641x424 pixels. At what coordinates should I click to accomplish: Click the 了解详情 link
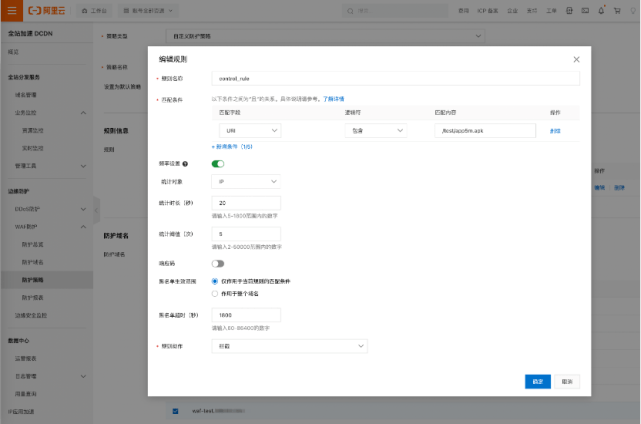333,99
